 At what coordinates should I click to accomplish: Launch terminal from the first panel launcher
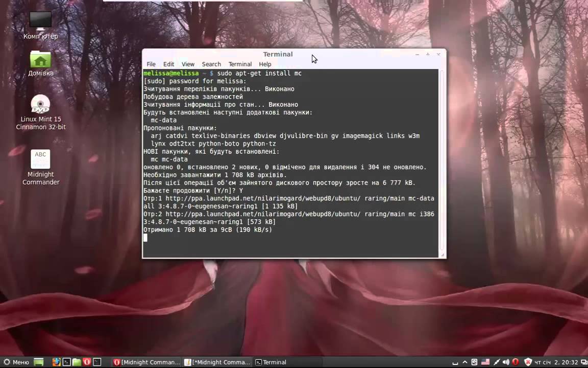tap(66, 362)
